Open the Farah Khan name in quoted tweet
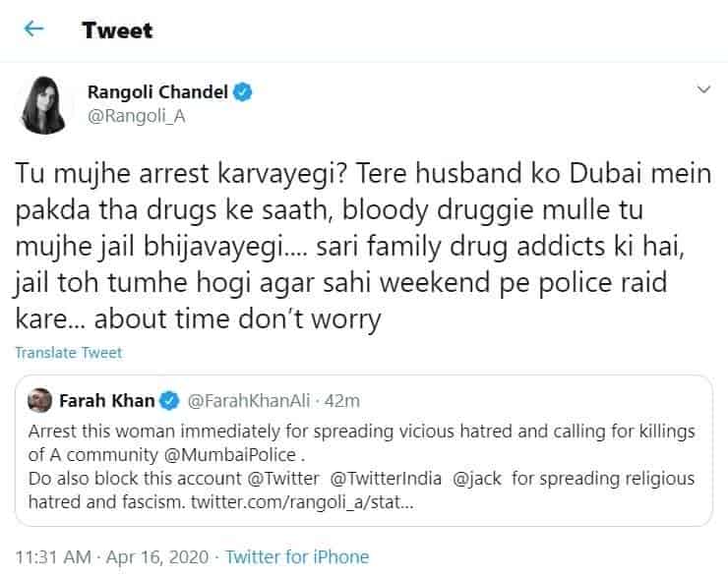 point(107,401)
